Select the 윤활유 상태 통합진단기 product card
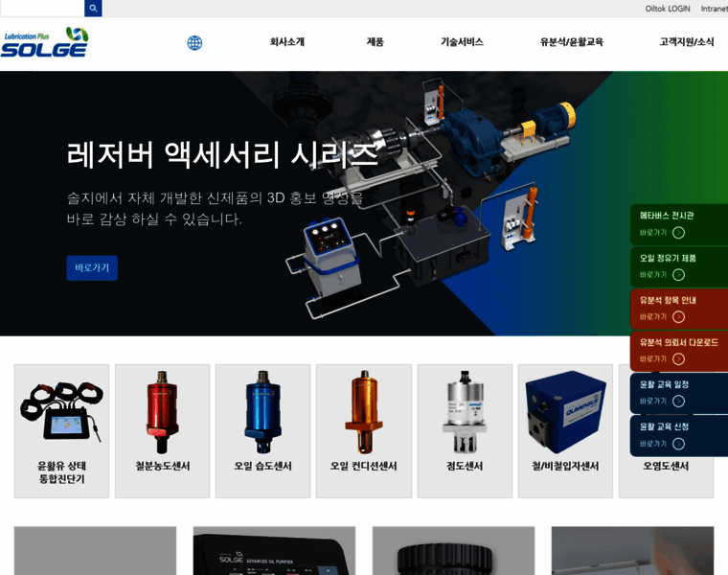 pyautogui.click(x=61, y=431)
